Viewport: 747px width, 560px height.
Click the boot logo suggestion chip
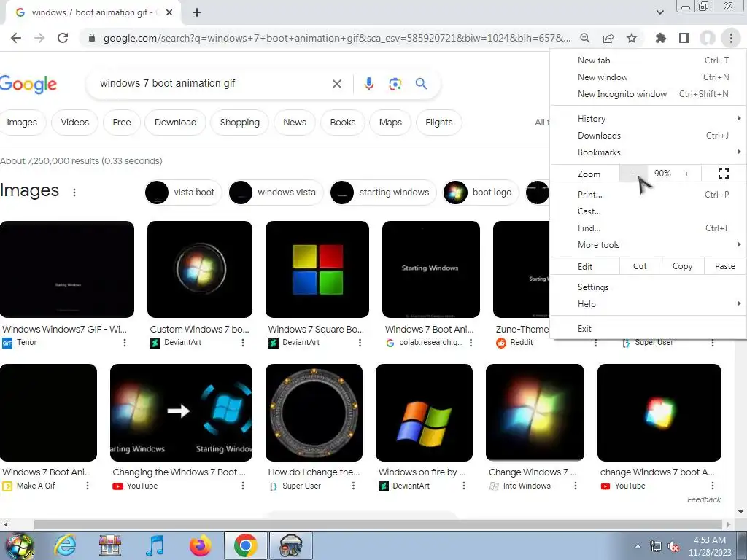coord(481,192)
